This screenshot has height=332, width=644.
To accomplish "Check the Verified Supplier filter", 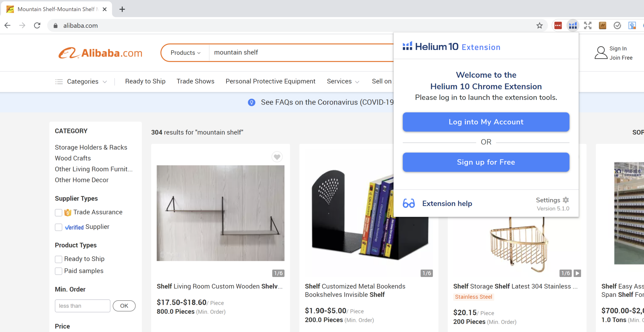I will [x=58, y=227].
